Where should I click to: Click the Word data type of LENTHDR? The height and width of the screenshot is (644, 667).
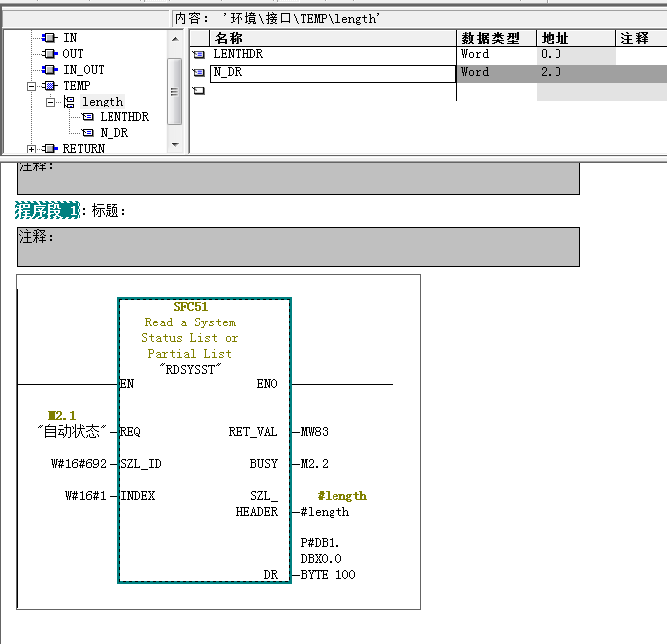tap(497, 54)
